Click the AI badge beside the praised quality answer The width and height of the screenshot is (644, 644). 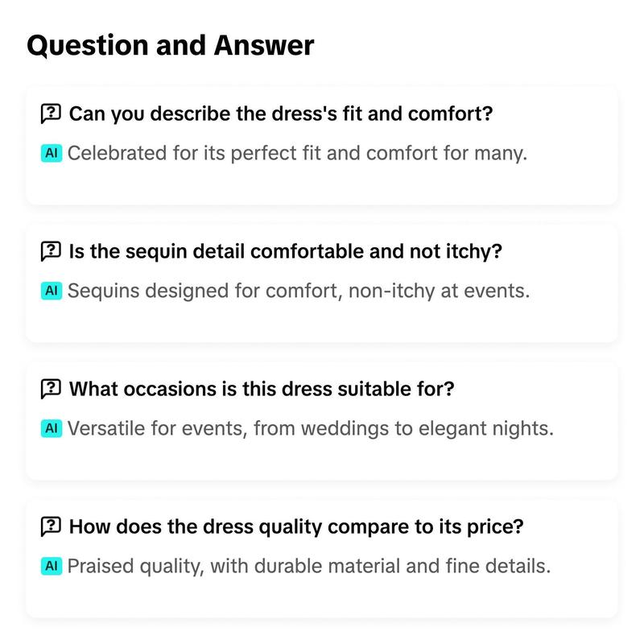[x=52, y=566]
